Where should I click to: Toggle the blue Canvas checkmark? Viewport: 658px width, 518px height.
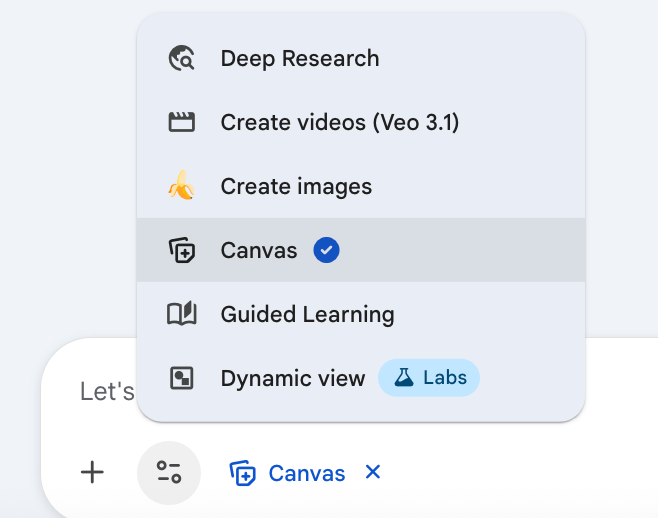[326, 251]
